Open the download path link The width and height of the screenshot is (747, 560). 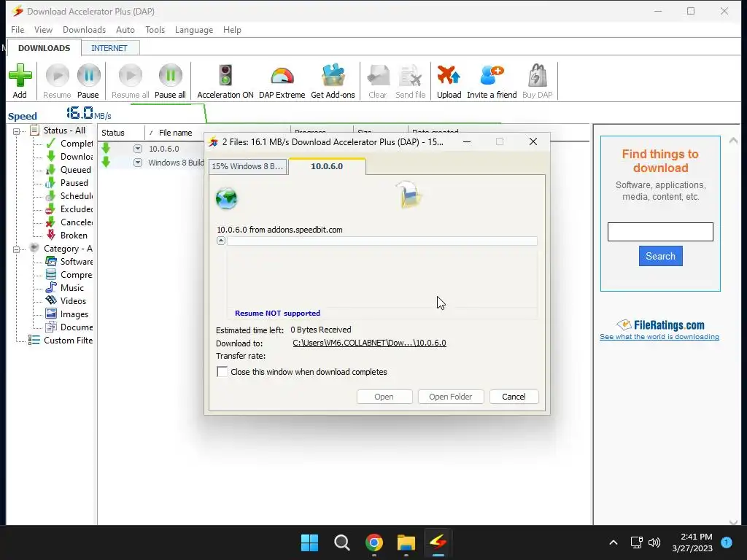click(x=369, y=343)
